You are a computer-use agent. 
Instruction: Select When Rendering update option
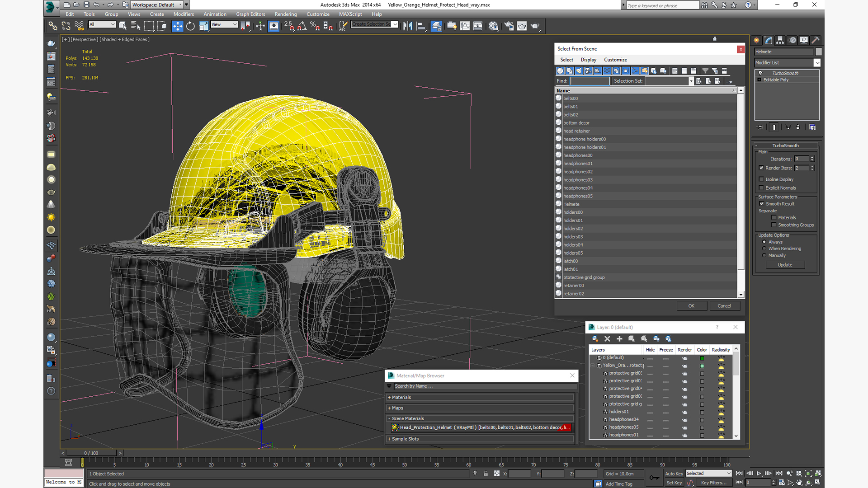(x=764, y=249)
